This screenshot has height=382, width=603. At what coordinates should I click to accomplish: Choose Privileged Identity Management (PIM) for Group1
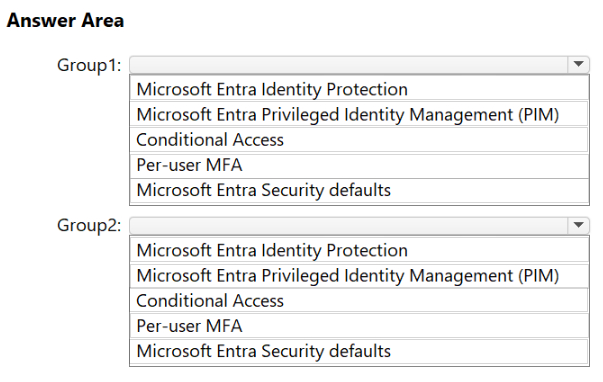point(359,114)
